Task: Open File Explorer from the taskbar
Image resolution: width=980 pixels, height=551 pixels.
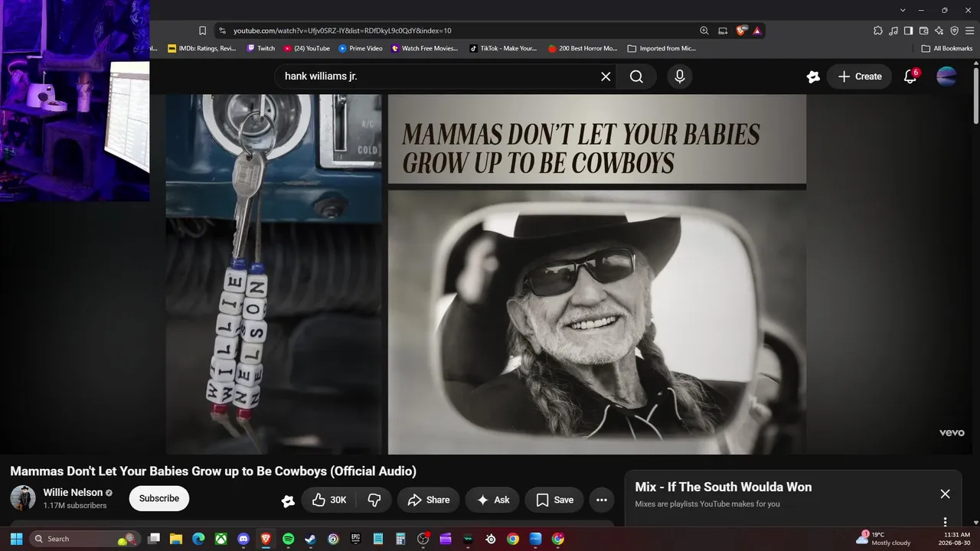Action: pyautogui.click(x=176, y=539)
